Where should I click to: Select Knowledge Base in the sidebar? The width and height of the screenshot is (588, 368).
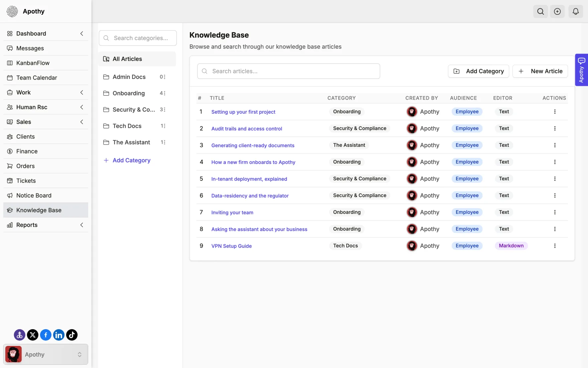pyautogui.click(x=46, y=210)
